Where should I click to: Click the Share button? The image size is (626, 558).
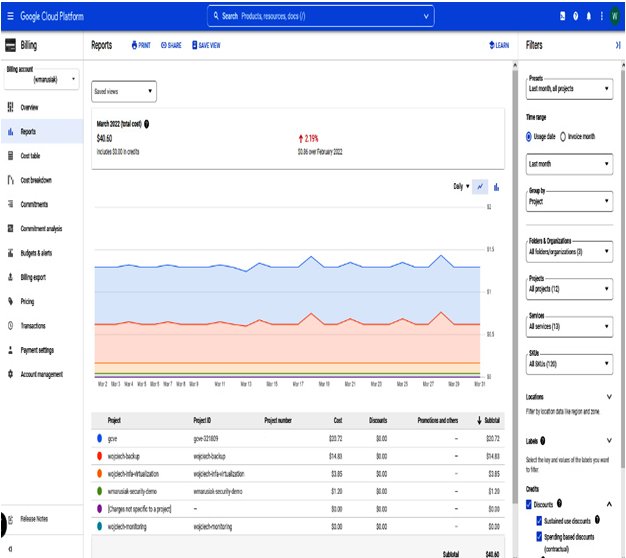[x=171, y=45]
